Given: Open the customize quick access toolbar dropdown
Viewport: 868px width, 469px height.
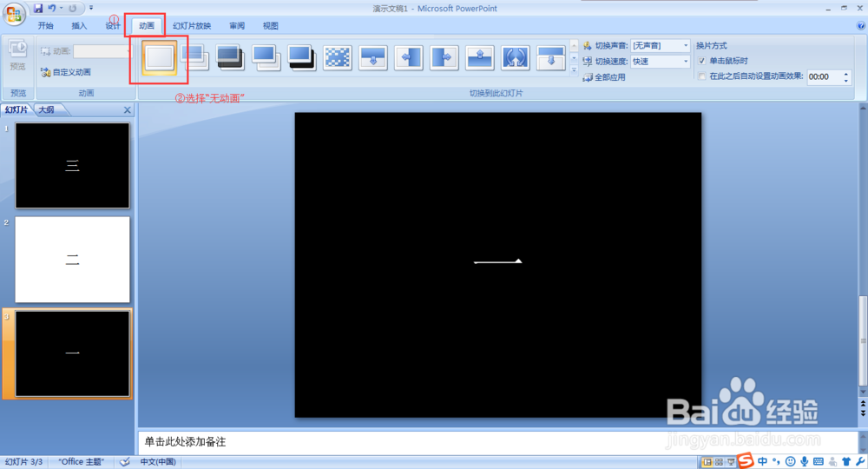Looking at the screenshot, I should click(x=91, y=9).
